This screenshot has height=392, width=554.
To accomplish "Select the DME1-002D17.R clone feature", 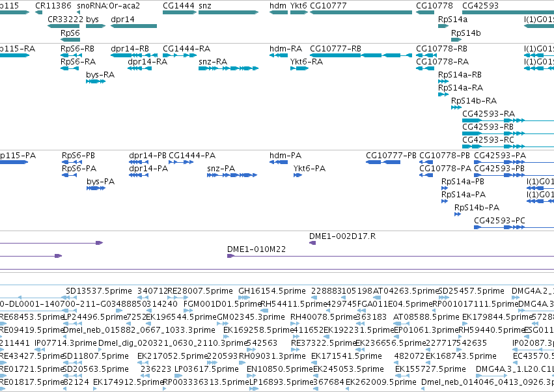I will click(x=312, y=242).
